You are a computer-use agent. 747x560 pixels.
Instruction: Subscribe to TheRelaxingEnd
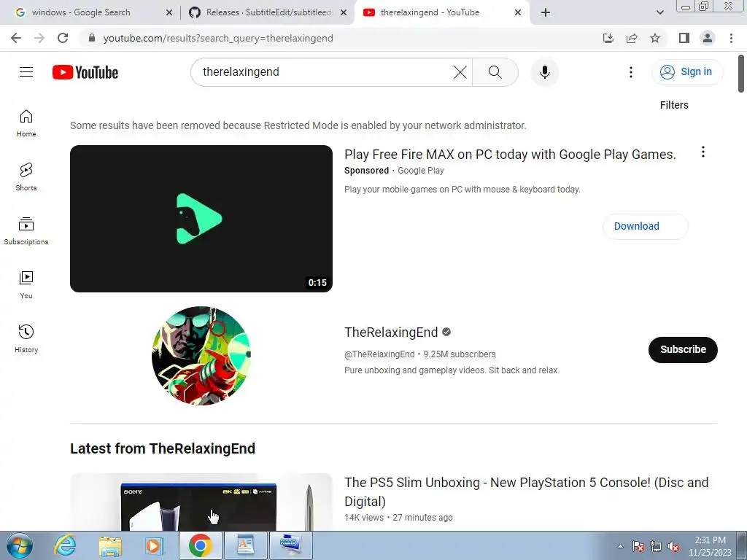coord(683,349)
